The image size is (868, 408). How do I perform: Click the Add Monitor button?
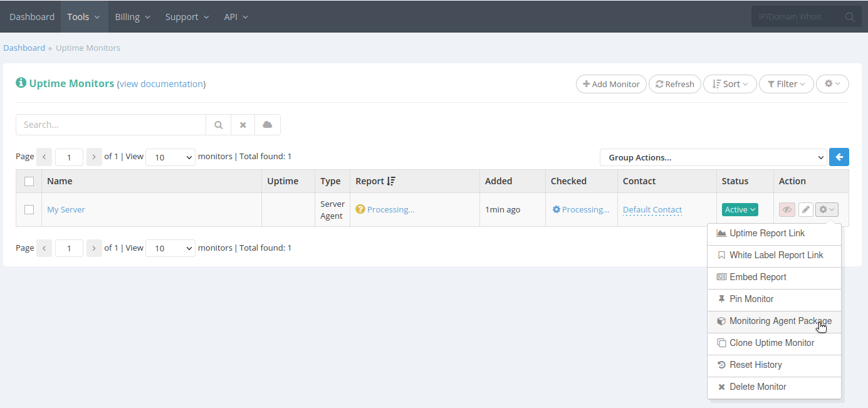point(611,84)
